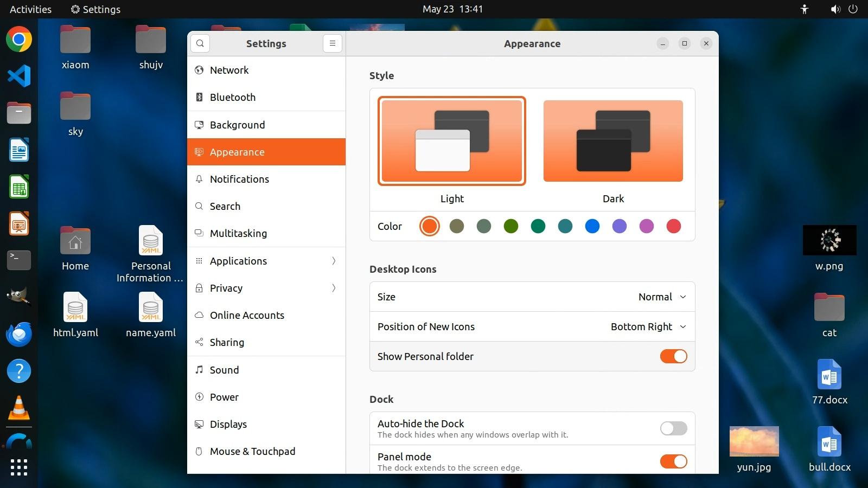The height and width of the screenshot is (488, 868).
Task: Expand the Applications settings section
Action: 266,261
